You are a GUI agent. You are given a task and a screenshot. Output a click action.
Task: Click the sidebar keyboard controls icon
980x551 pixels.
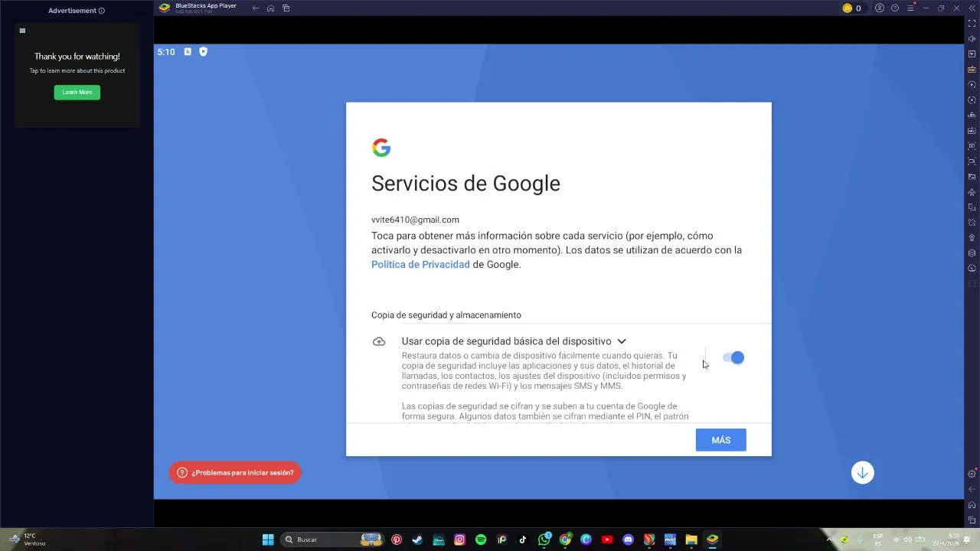(x=972, y=70)
